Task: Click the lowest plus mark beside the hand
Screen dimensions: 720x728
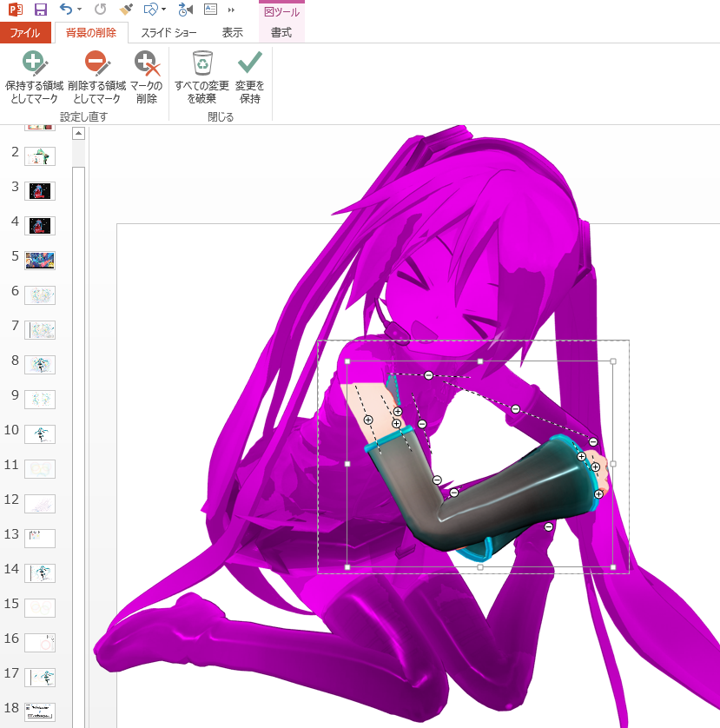Action: [x=598, y=494]
